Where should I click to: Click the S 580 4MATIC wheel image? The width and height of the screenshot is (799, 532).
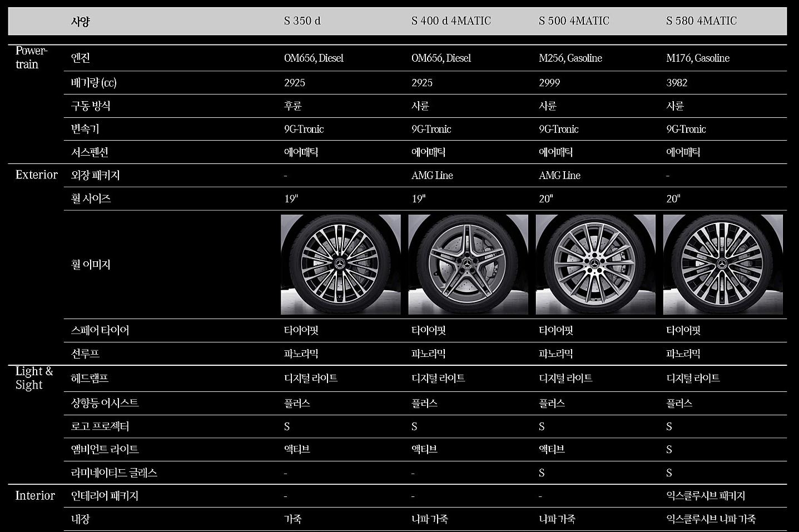coord(723,265)
